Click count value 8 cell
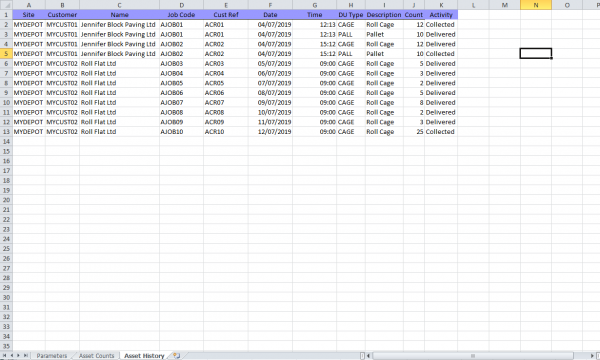Image resolution: width=600 pixels, height=360 pixels. pyautogui.click(x=414, y=103)
